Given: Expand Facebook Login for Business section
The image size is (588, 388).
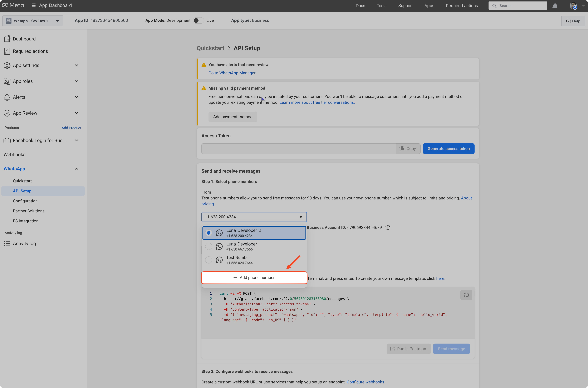Looking at the screenshot, I should (76, 140).
